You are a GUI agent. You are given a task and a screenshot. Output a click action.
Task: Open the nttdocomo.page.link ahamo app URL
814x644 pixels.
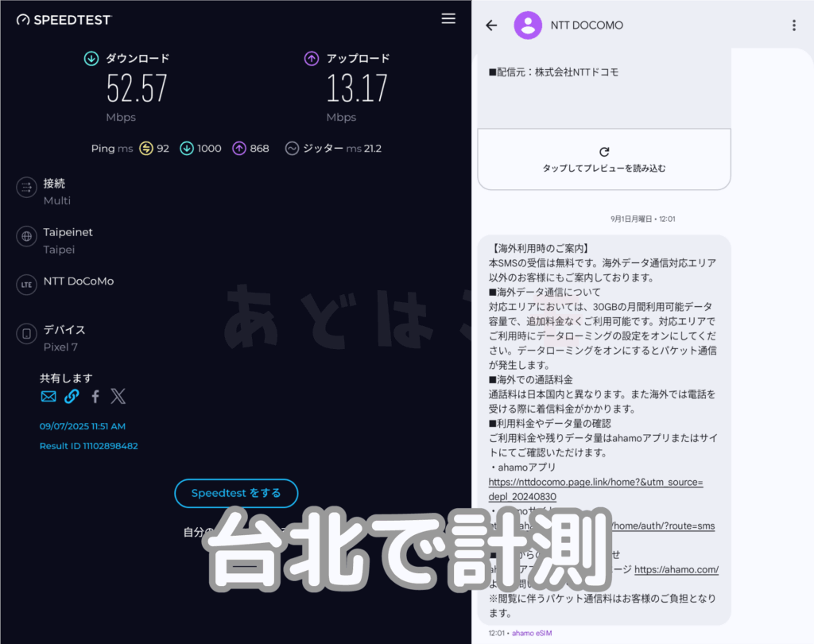coord(595,489)
